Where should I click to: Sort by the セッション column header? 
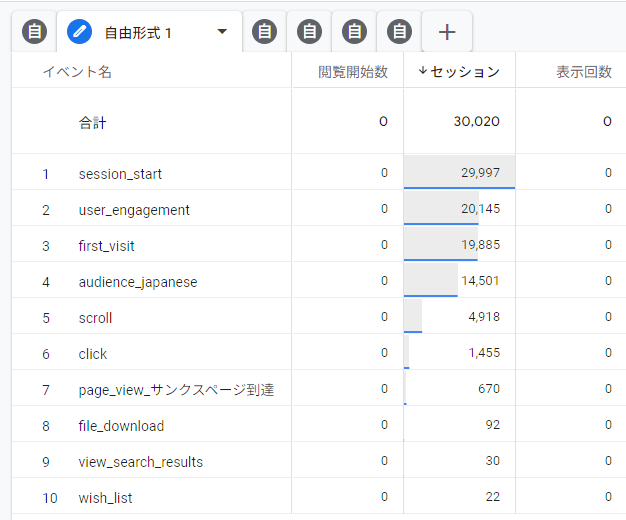465,72
